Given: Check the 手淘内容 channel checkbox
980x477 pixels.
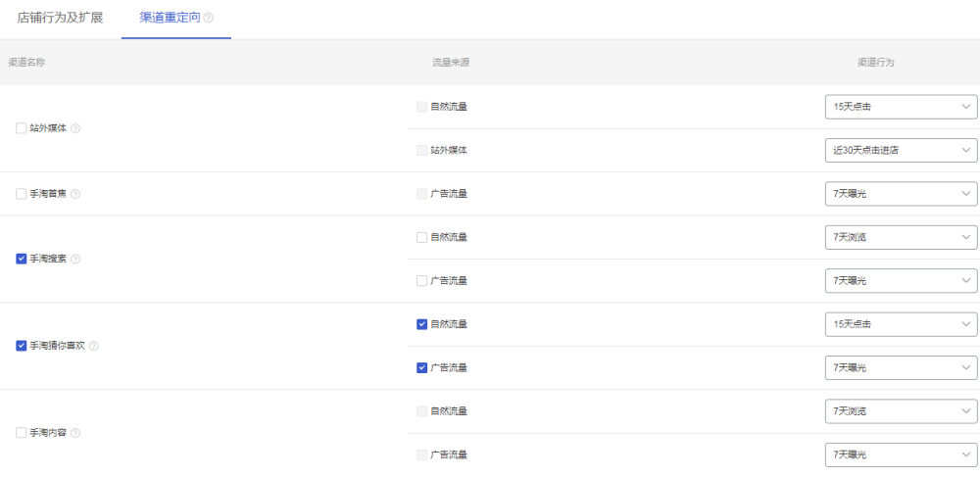Looking at the screenshot, I should pos(22,433).
